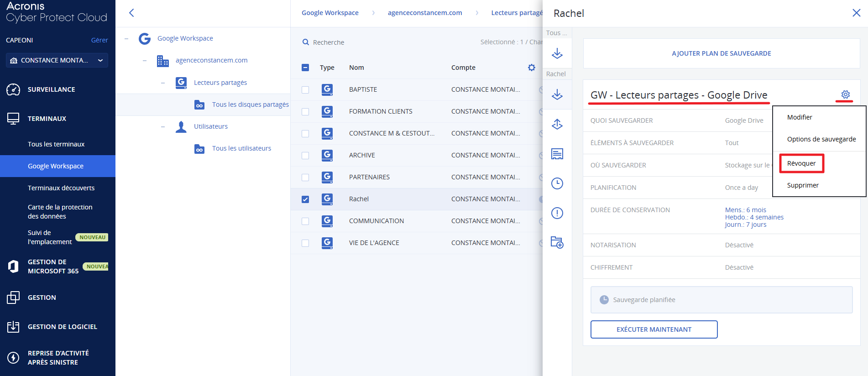Image resolution: width=868 pixels, height=376 pixels.
Task: Open Suivi de l'emplacement menu item
Action: coord(50,237)
